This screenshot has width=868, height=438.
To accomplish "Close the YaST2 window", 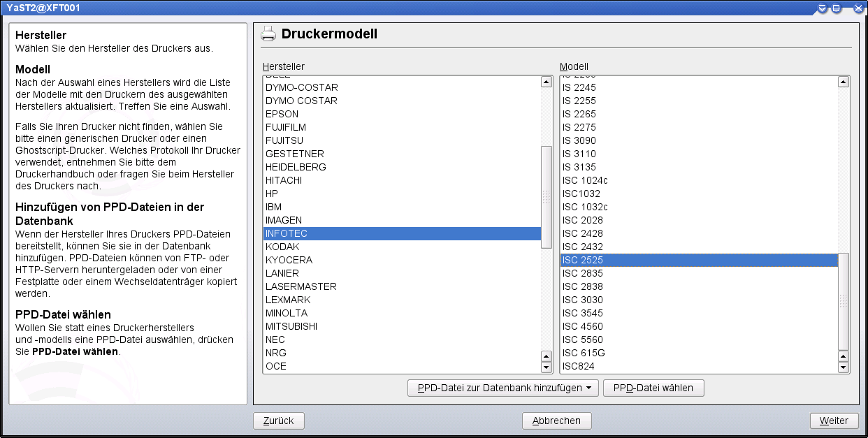I will click(858, 8).
